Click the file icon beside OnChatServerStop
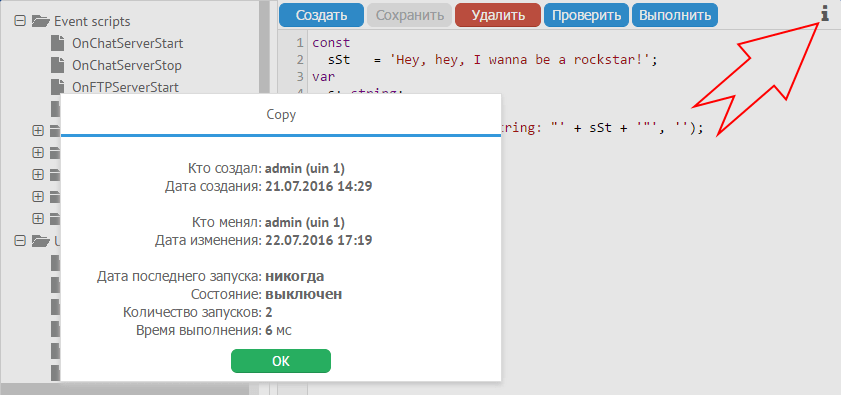841x395 pixels. 57,65
